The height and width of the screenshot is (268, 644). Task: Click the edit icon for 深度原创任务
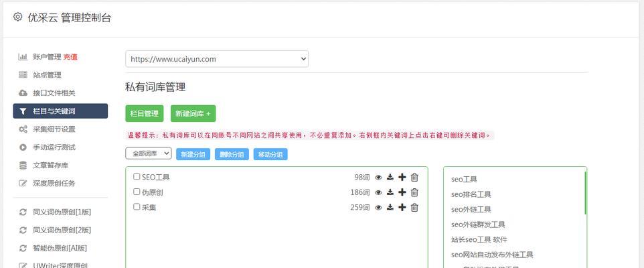point(23,184)
